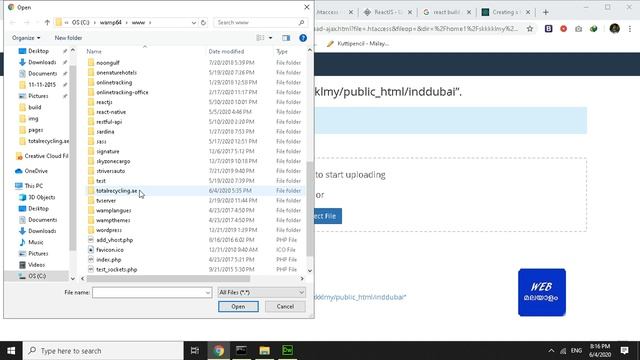Select the onenaturehotels folder
The image size is (640, 360).
[116, 73]
